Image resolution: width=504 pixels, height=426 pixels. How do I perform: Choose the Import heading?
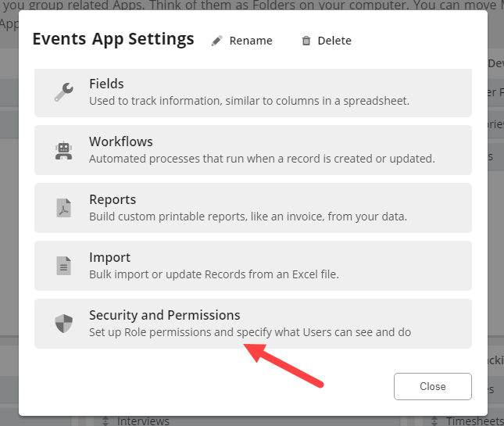[x=109, y=257]
